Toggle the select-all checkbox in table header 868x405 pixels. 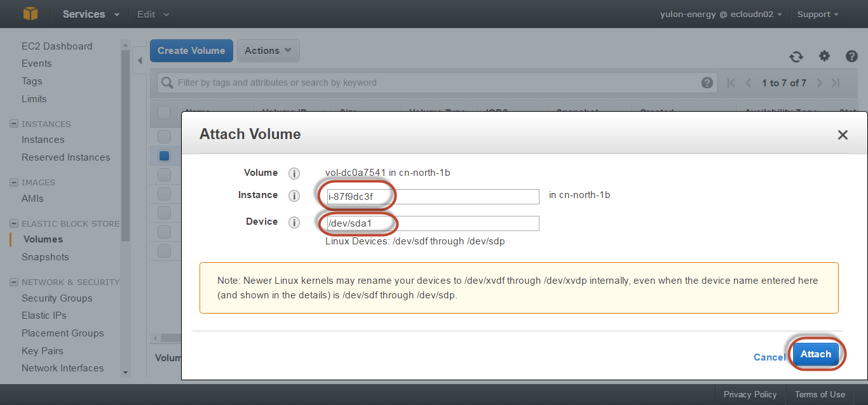[x=164, y=113]
